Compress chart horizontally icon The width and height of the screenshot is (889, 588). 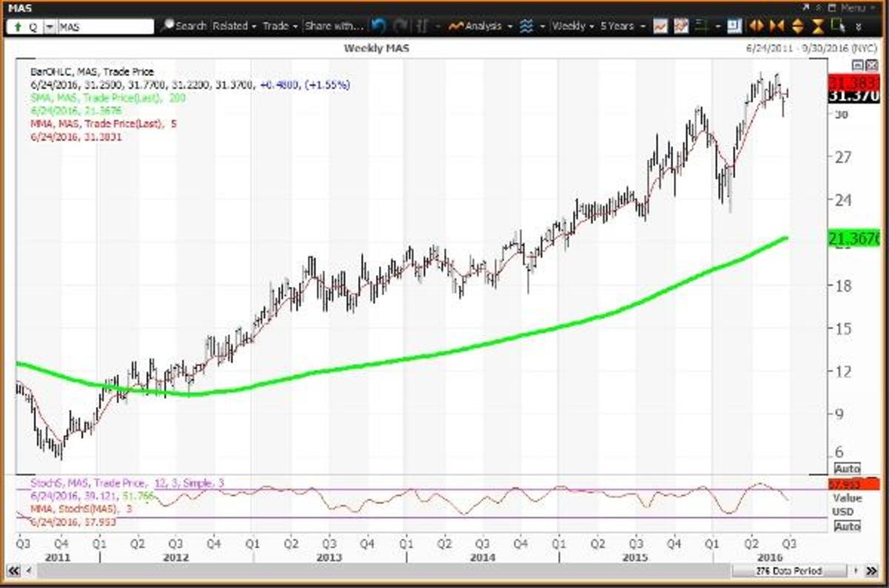[x=777, y=26]
